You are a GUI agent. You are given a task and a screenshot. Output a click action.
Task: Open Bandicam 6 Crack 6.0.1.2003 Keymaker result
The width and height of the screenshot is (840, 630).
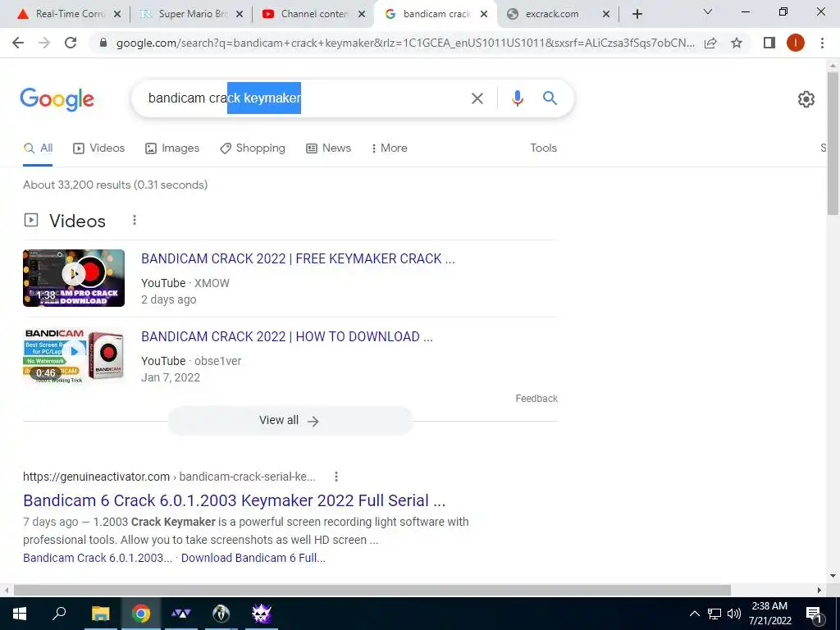point(234,500)
